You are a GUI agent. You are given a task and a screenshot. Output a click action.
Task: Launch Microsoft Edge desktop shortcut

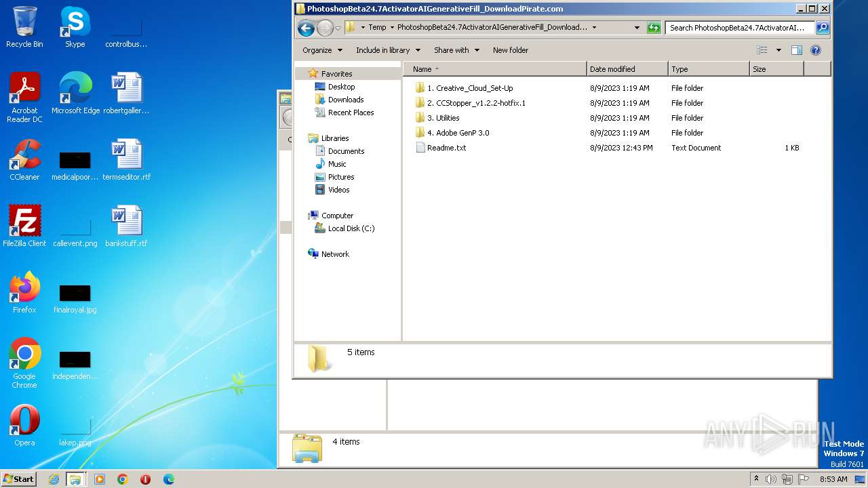click(x=75, y=93)
